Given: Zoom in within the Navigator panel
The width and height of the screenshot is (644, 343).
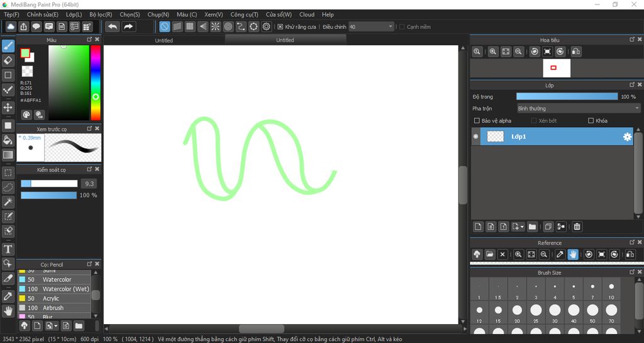Looking at the screenshot, I should click(x=493, y=52).
